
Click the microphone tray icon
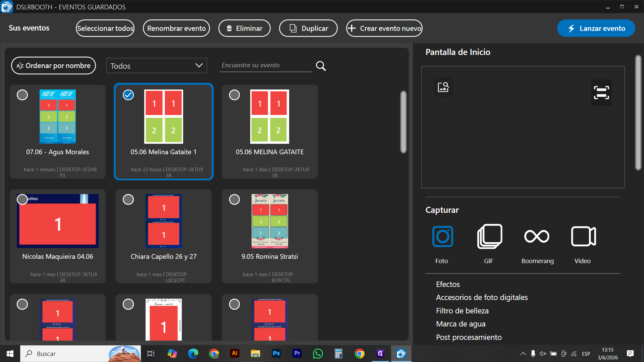point(533,354)
